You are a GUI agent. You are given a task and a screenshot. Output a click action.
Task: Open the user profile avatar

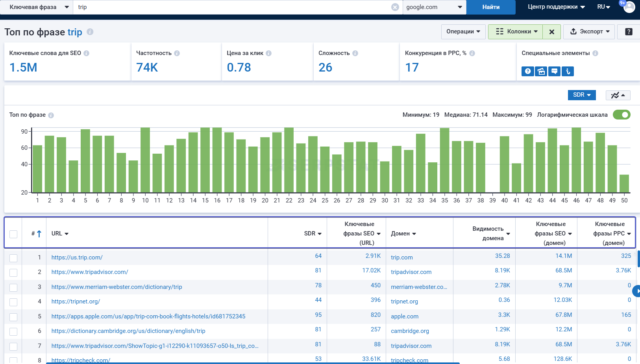(629, 7)
